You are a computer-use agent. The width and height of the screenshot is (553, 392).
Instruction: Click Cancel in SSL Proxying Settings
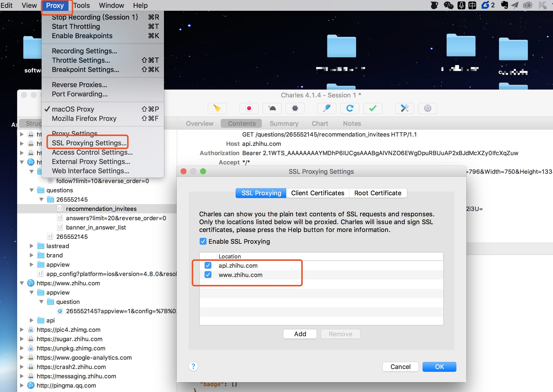tap(400, 367)
